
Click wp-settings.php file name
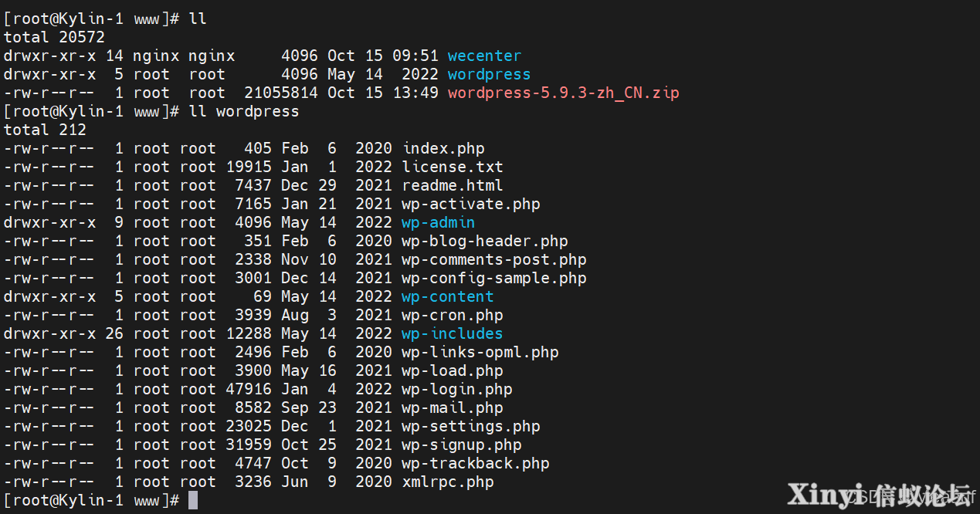470,427
